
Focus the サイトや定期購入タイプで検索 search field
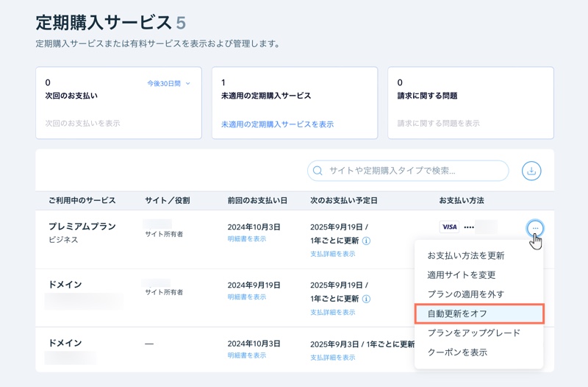click(408, 171)
